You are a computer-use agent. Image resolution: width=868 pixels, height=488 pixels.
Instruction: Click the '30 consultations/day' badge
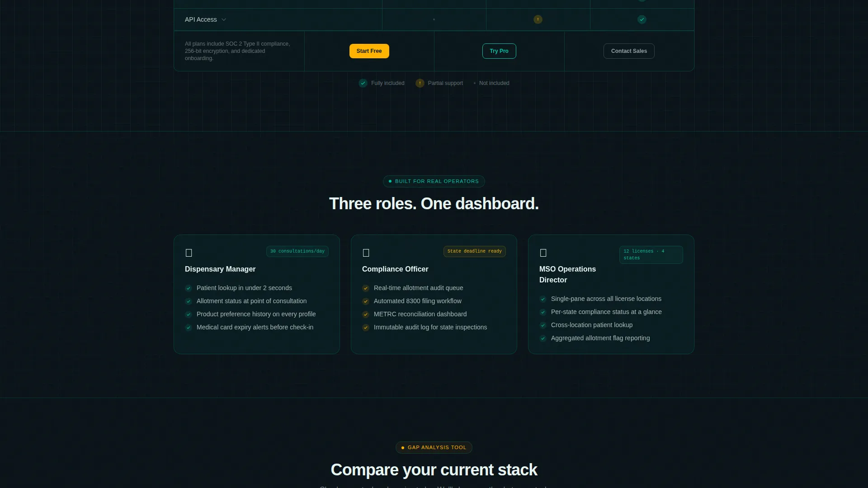[297, 251]
